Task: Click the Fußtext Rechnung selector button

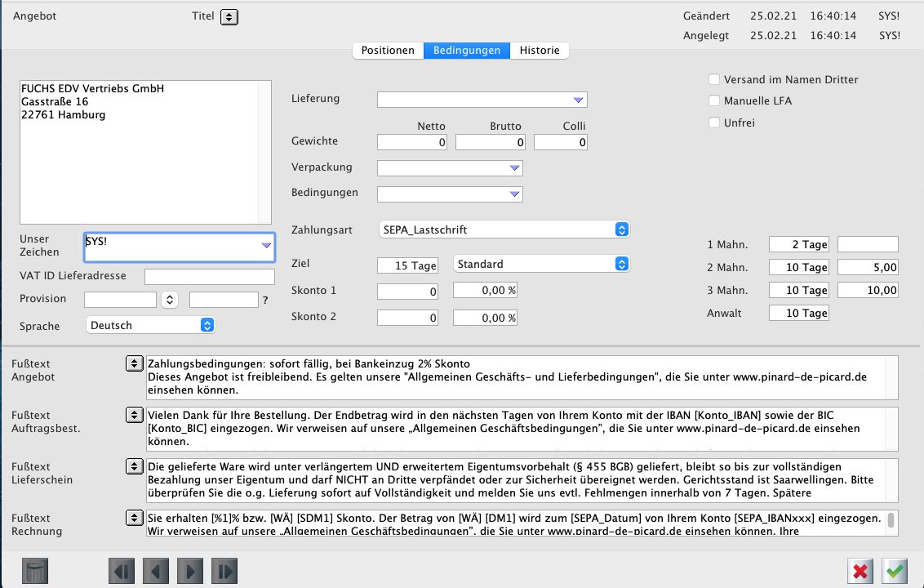Action: point(134,519)
